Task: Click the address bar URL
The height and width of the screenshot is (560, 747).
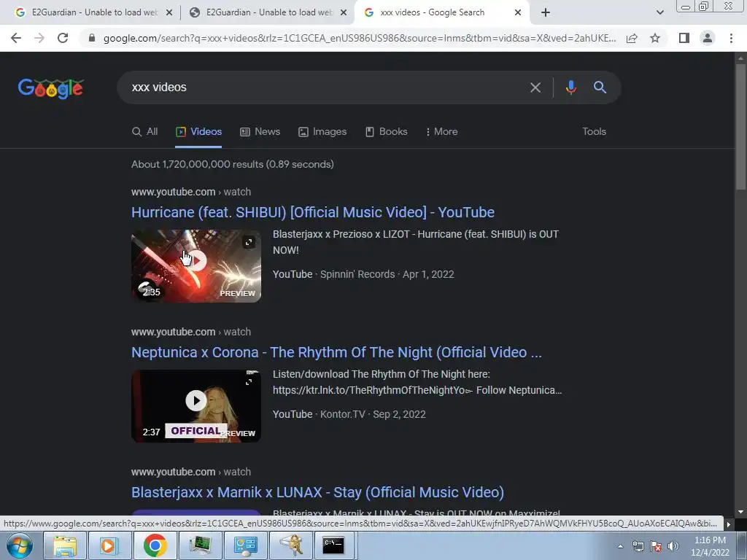Action: pos(360,38)
